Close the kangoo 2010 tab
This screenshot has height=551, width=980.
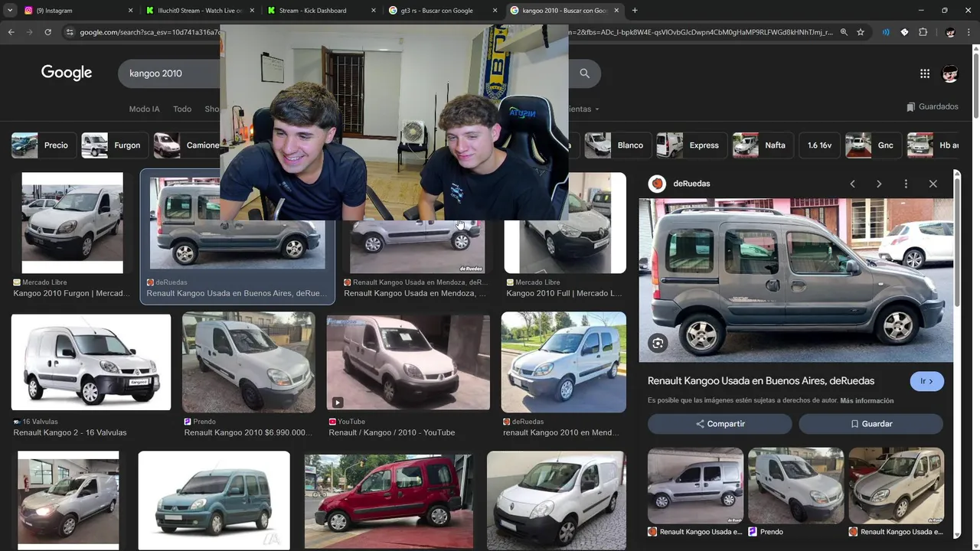[x=617, y=11]
